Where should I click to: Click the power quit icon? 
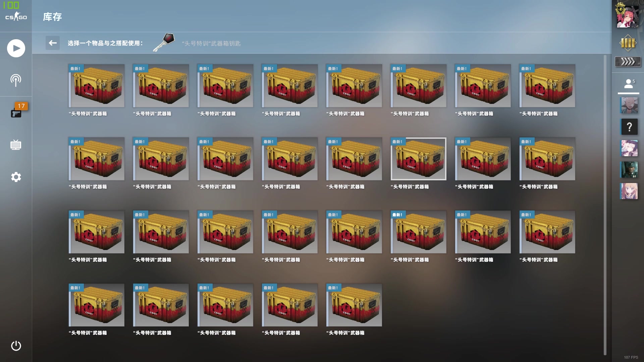16,346
